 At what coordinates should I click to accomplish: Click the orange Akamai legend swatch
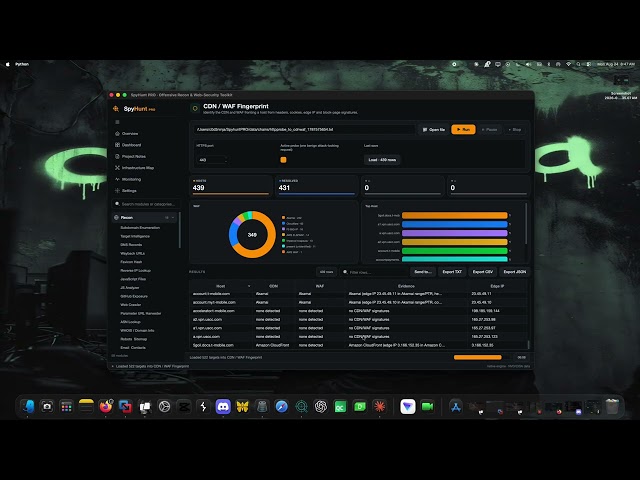[283, 218]
